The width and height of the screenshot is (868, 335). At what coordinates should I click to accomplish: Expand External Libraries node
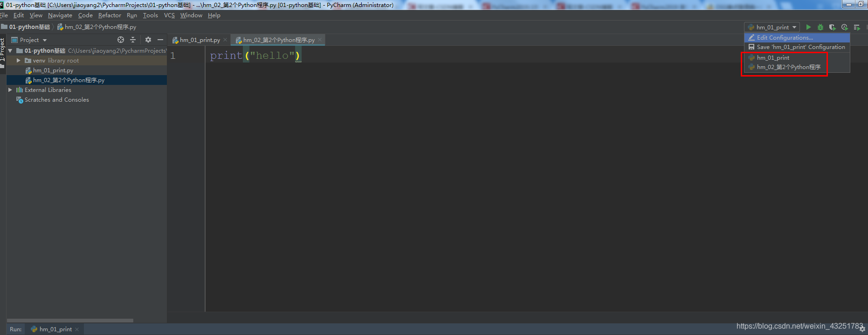10,90
